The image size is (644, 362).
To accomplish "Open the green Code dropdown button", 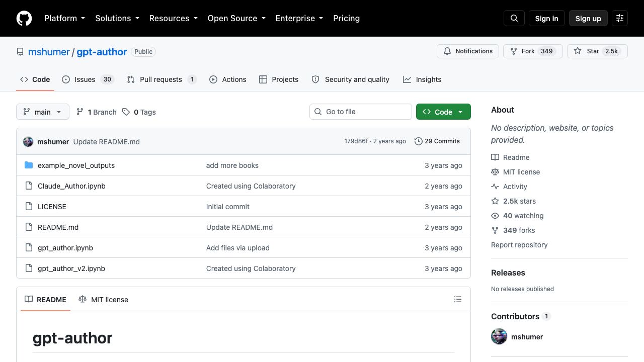I will (443, 112).
